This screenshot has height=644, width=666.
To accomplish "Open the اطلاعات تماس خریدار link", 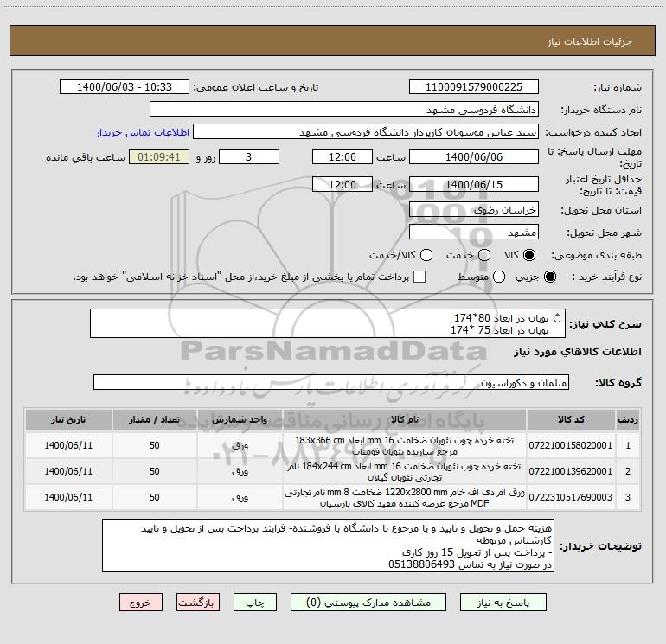I will tap(143, 132).
